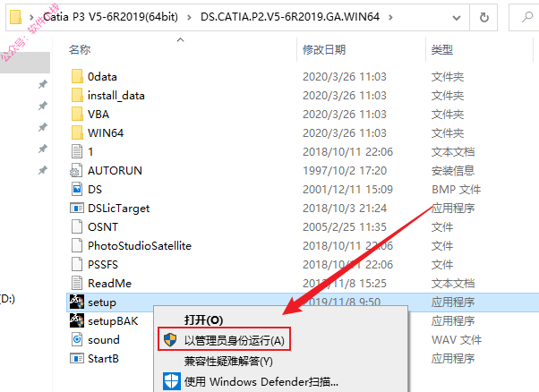Click DS.CATIA.P2.V5-6R2019.GA.WIN64 breadcrumb segment

(x=290, y=17)
